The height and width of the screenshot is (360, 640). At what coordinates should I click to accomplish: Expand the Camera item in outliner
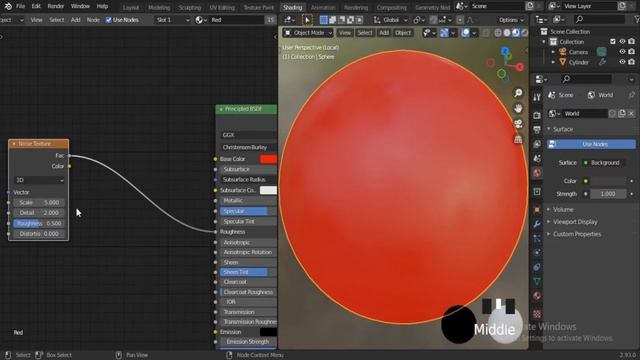tap(553, 52)
